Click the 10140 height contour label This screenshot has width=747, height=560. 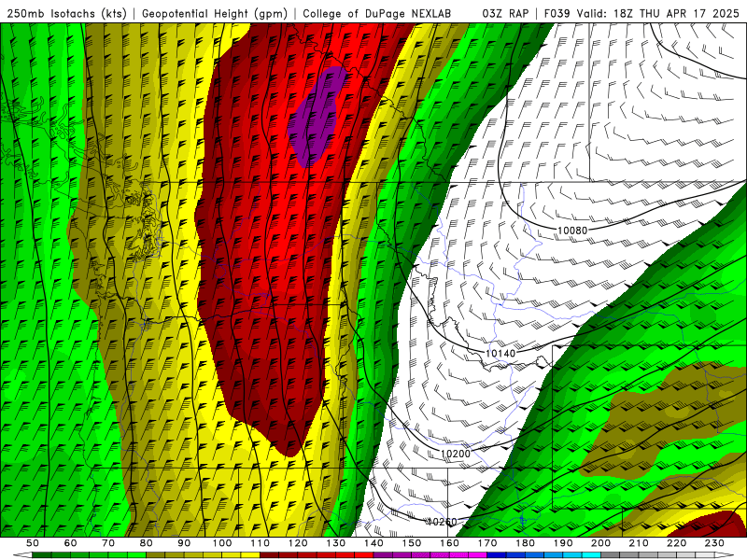(500, 354)
